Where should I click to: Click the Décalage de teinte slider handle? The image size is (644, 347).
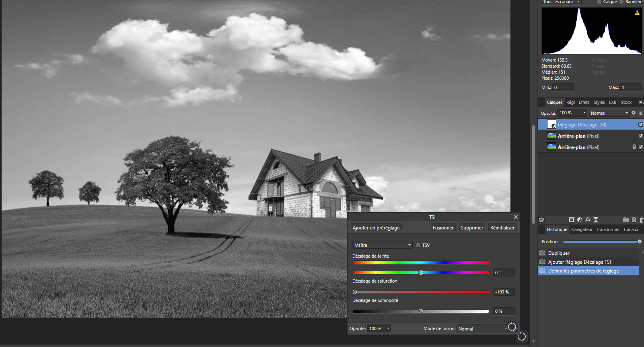[x=421, y=273]
